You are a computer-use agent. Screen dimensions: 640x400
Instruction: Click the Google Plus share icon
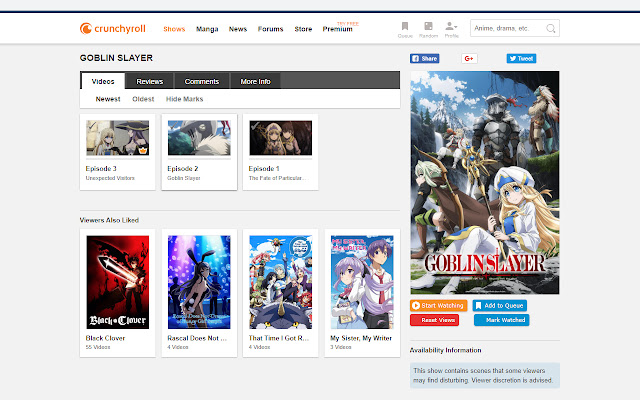[469, 58]
